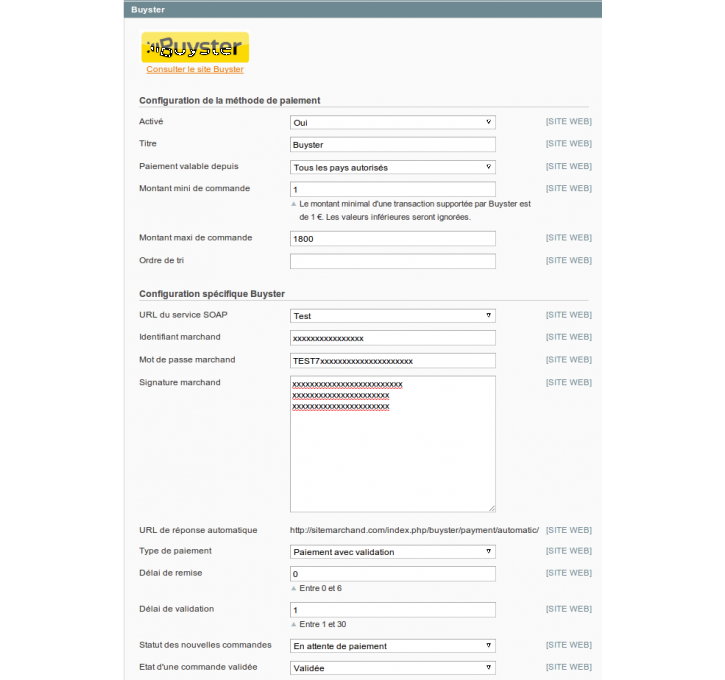Viewport: 725px width, 680px height.
Task: Click the 'Identifiant marchand' input field
Action: [393, 338]
